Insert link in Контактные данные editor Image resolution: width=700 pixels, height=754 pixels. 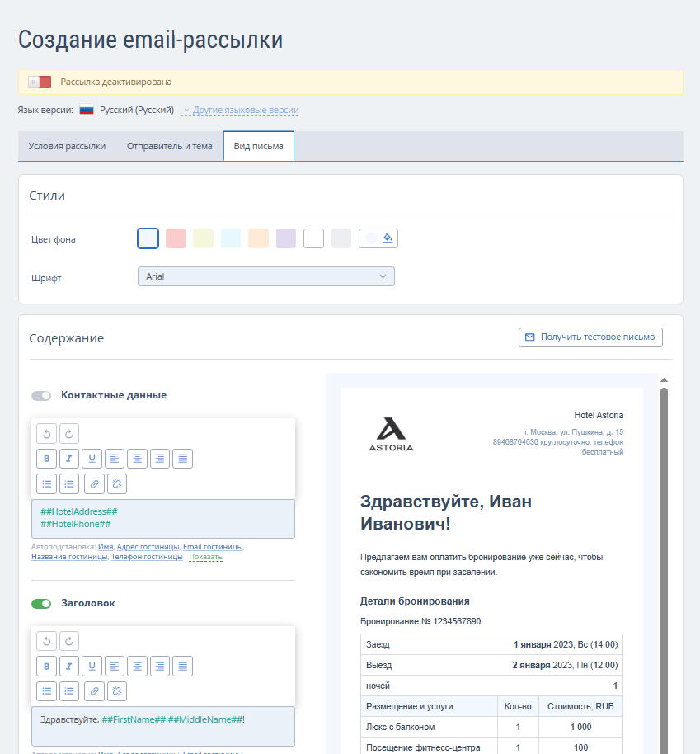point(94,483)
